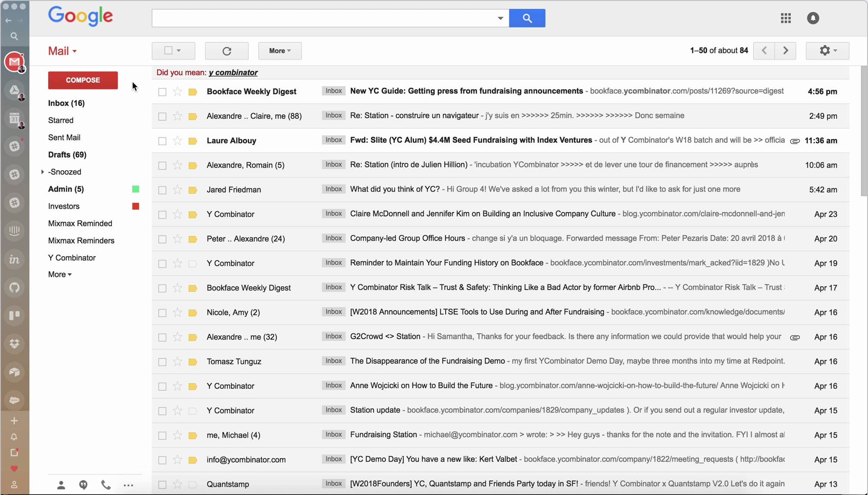Viewport: 868px width, 495px height.
Task: Star the Laure Albouy email
Action: pyautogui.click(x=177, y=141)
